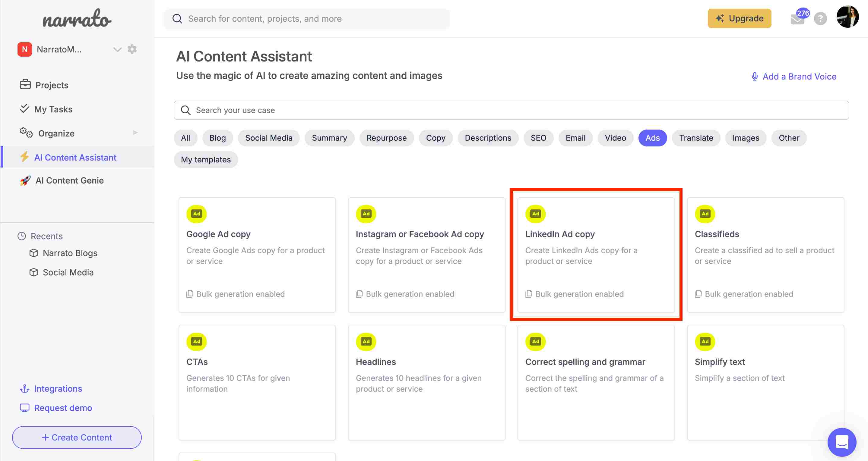This screenshot has height=461, width=868.
Task: Click the Narrato Blogs cube icon
Action: coord(34,253)
